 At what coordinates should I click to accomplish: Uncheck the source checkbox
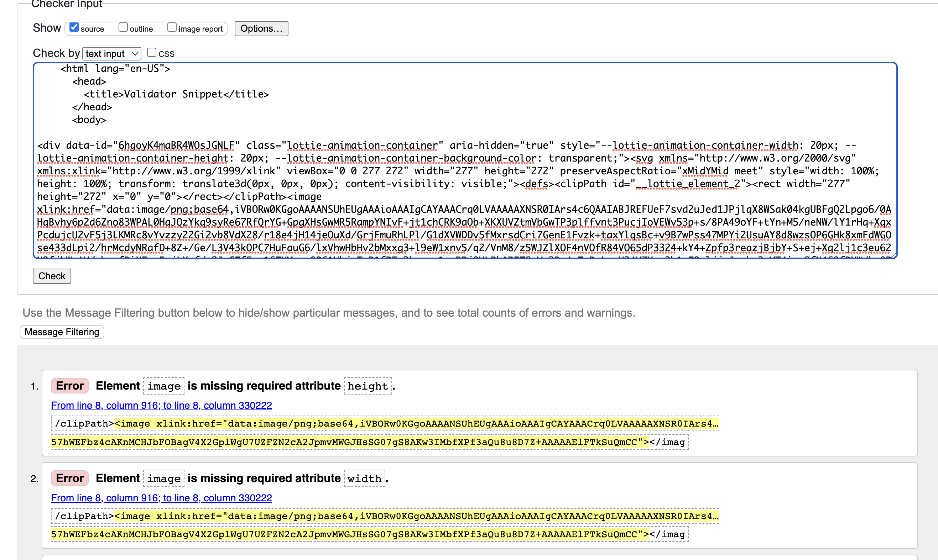[74, 27]
